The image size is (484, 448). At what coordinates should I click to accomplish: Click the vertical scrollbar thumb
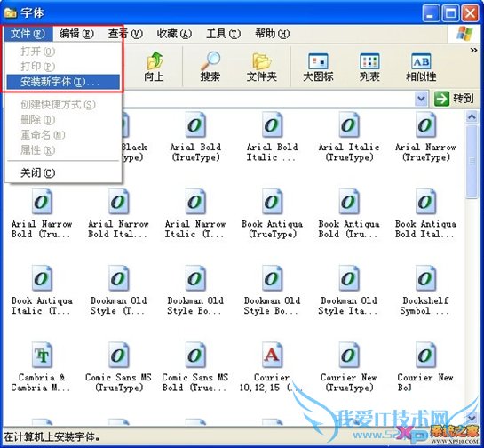[472, 162]
